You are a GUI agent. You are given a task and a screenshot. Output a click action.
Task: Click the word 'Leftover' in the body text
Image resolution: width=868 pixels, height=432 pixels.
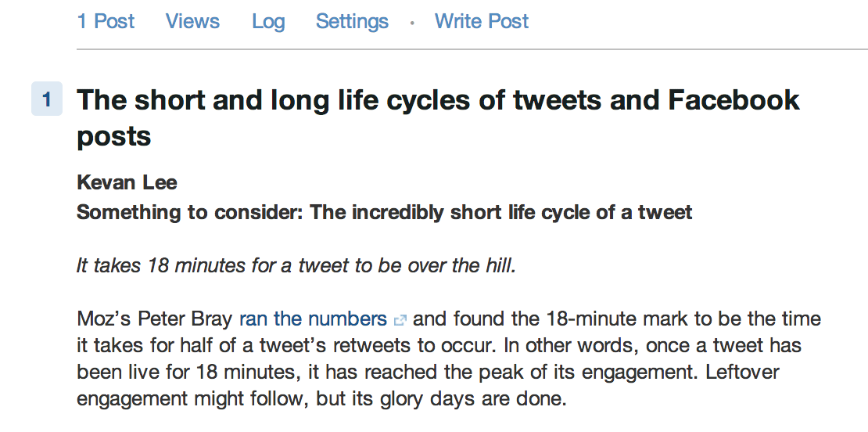pos(742,373)
